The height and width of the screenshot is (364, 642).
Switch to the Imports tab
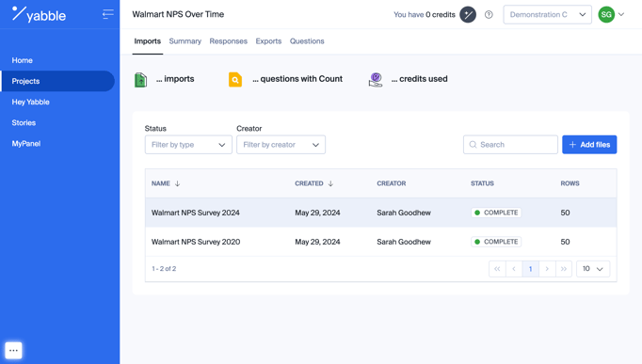148,41
